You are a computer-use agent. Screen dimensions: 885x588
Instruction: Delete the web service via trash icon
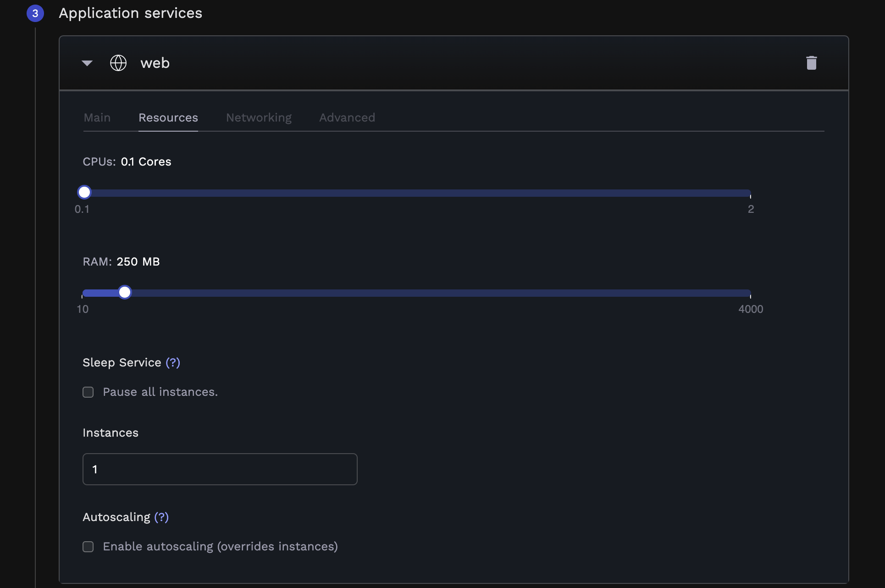(x=811, y=63)
